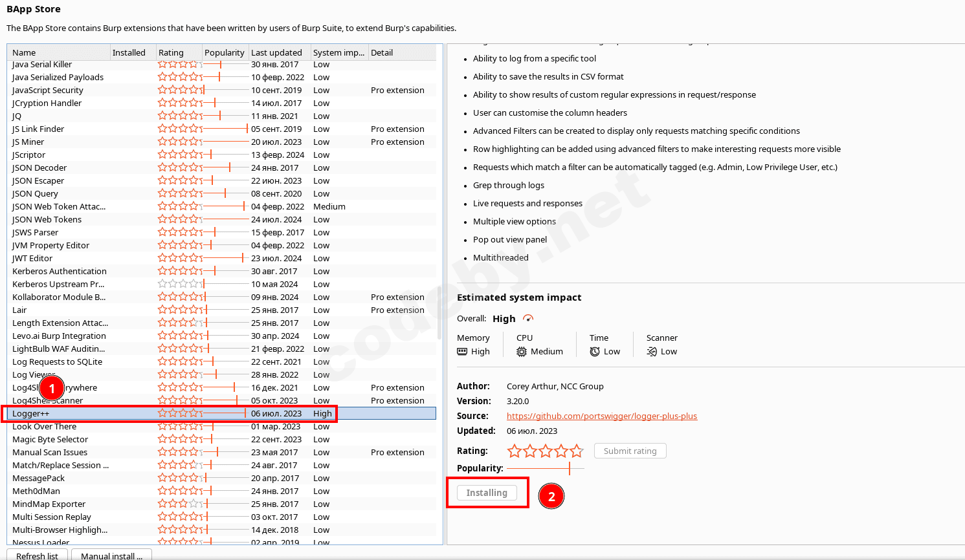
Task: Rate Logger++ with three stars in details
Action: (x=546, y=451)
